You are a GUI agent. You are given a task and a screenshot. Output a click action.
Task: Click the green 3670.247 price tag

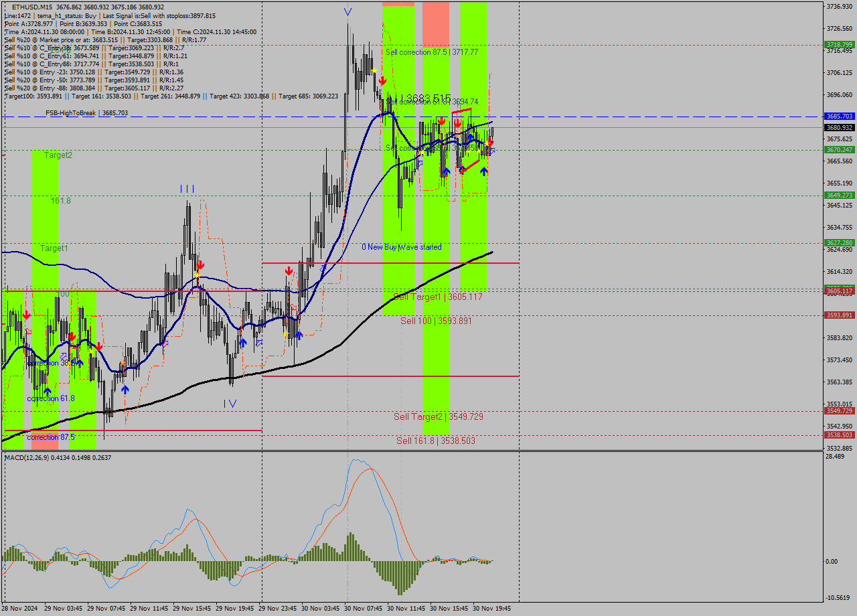[x=839, y=150]
